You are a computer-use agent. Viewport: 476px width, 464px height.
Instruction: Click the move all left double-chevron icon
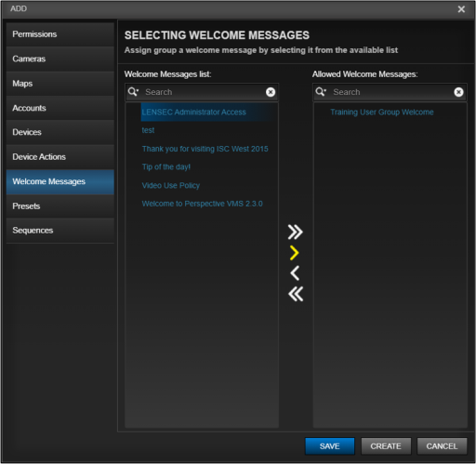tap(296, 294)
